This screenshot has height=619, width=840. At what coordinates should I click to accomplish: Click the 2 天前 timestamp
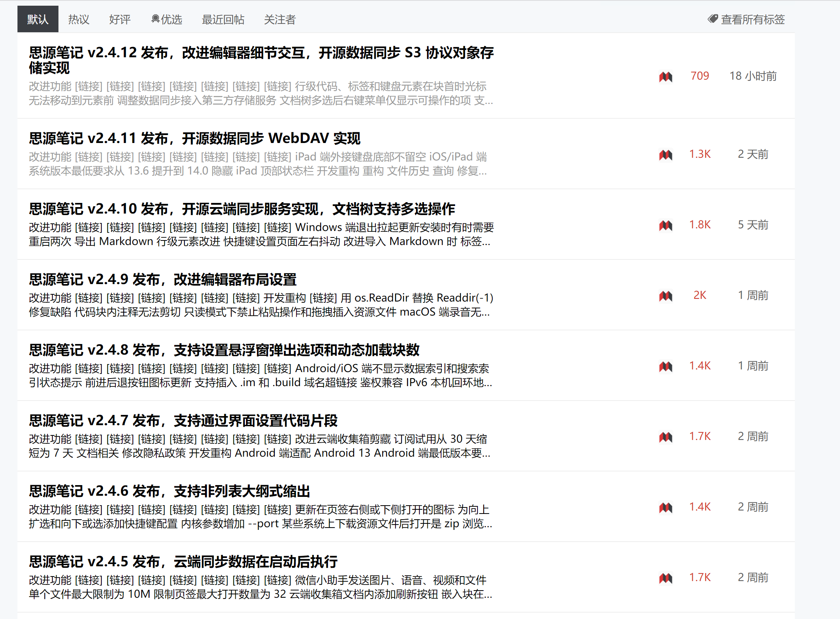(753, 154)
